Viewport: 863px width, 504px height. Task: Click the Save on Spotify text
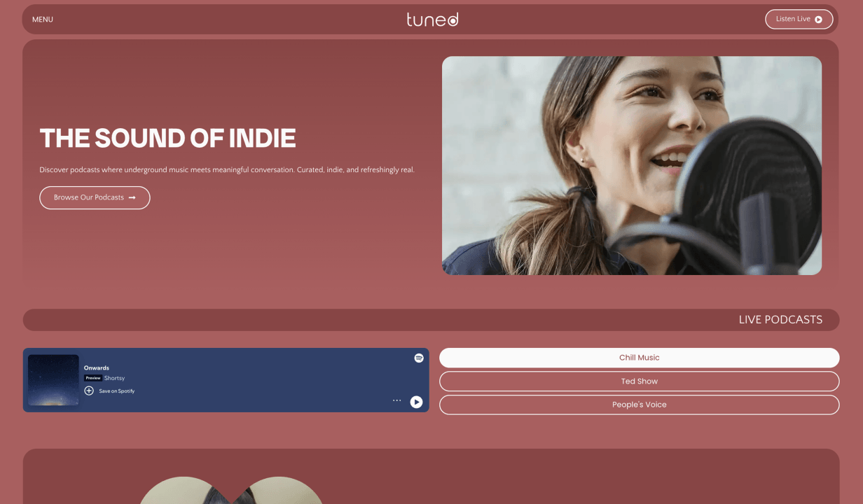point(116,391)
